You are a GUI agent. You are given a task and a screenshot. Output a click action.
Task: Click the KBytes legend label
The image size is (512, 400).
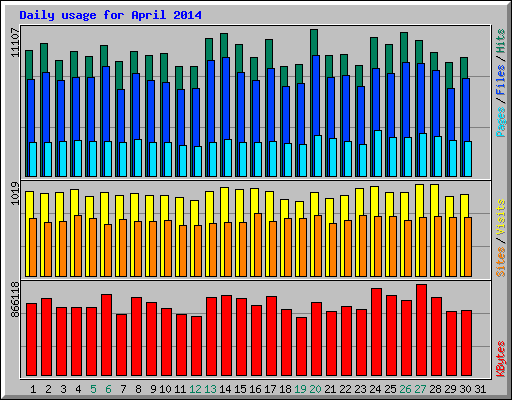click(x=501, y=359)
